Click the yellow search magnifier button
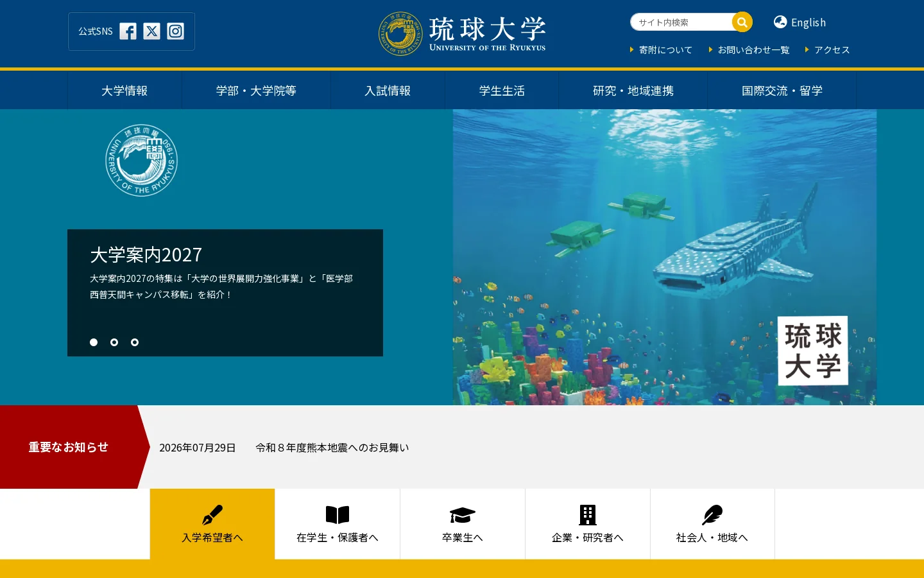 742,22
